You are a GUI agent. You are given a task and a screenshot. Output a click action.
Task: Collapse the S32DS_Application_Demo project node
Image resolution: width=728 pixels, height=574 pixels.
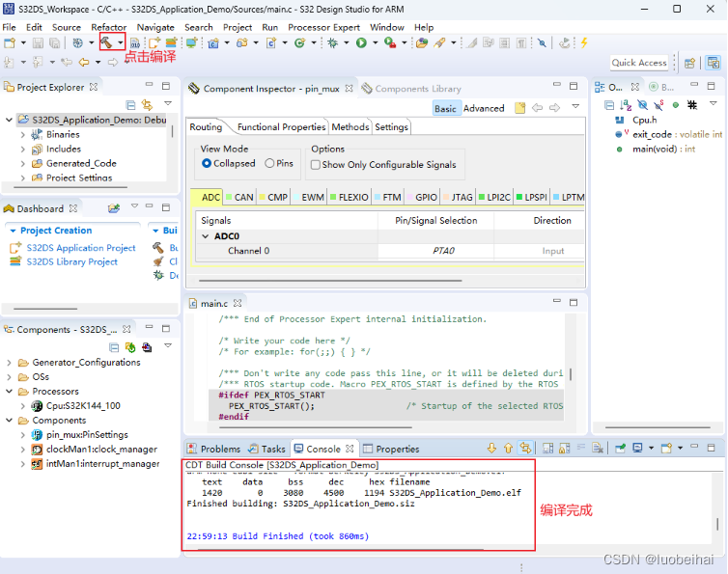(9, 120)
